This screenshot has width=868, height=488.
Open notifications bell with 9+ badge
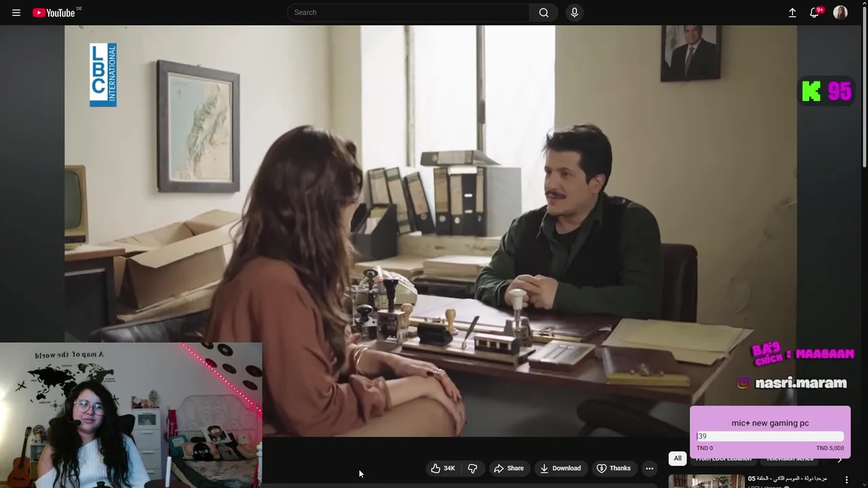click(815, 12)
